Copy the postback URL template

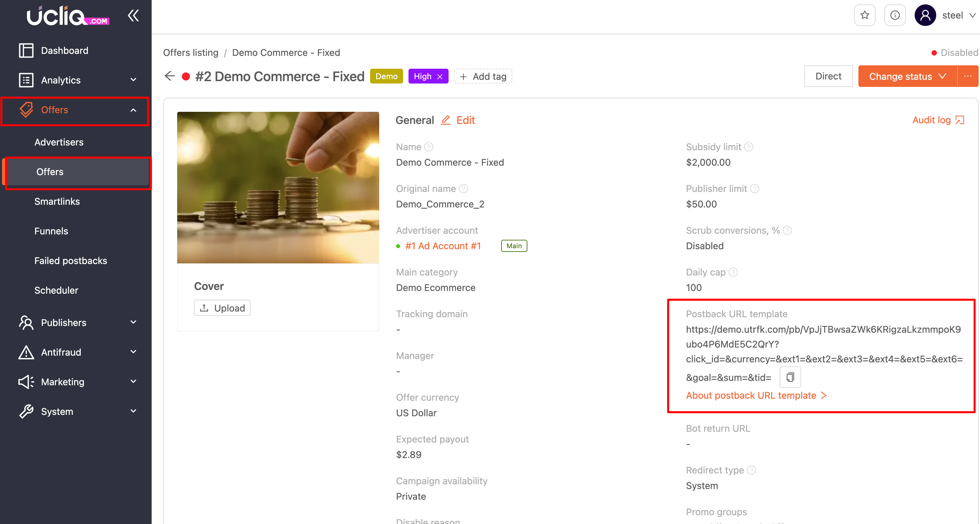tap(790, 377)
